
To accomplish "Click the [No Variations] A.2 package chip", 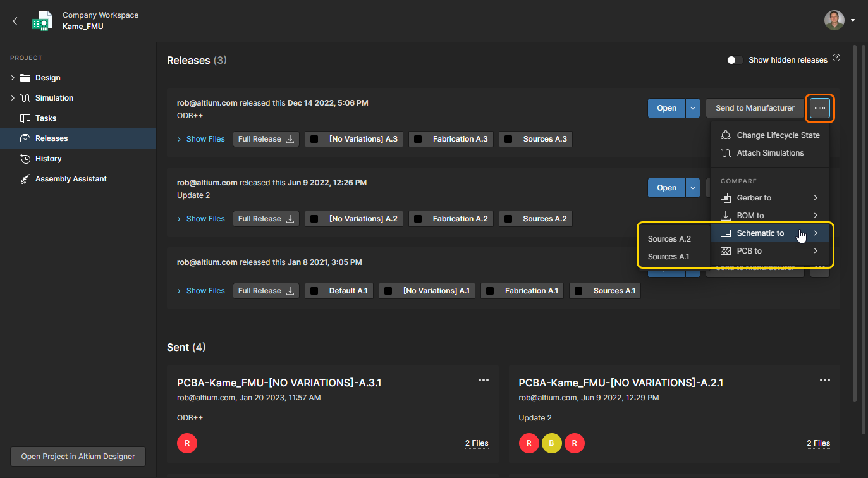I will (354, 219).
